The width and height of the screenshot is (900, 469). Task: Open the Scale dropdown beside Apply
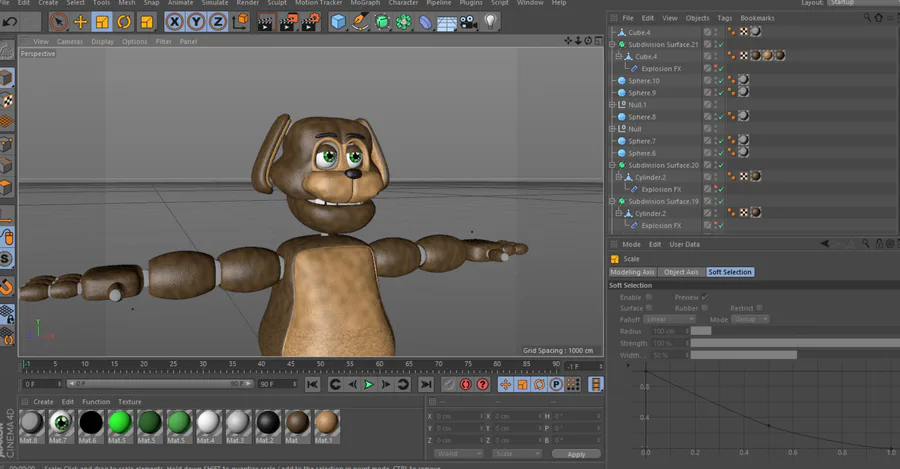point(517,454)
